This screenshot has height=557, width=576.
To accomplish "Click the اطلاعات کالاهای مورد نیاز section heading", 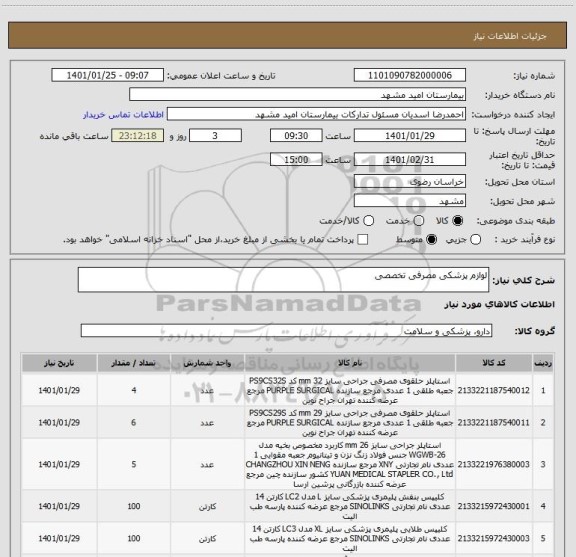I will [500, 304].
